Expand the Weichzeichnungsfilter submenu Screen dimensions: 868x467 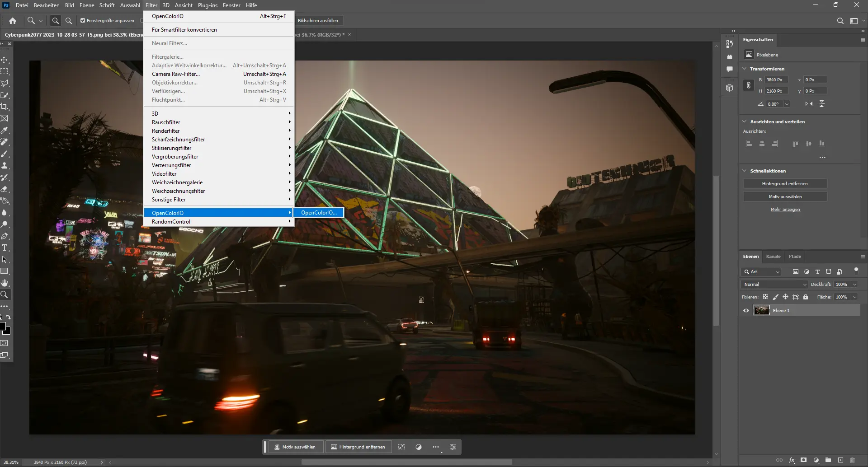click(219, 191)
